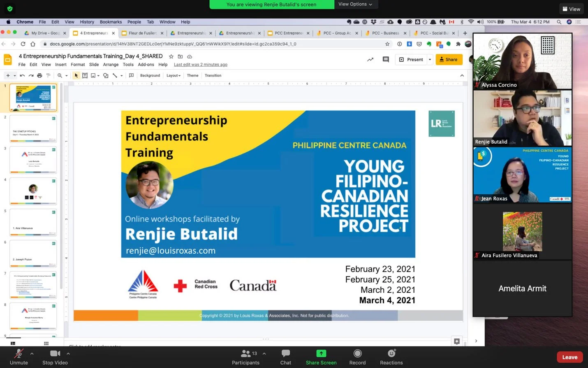This screenshot has height=368, width=588.
Task: Go to the Google Slides home icon
Action: (x=8, y=60)
